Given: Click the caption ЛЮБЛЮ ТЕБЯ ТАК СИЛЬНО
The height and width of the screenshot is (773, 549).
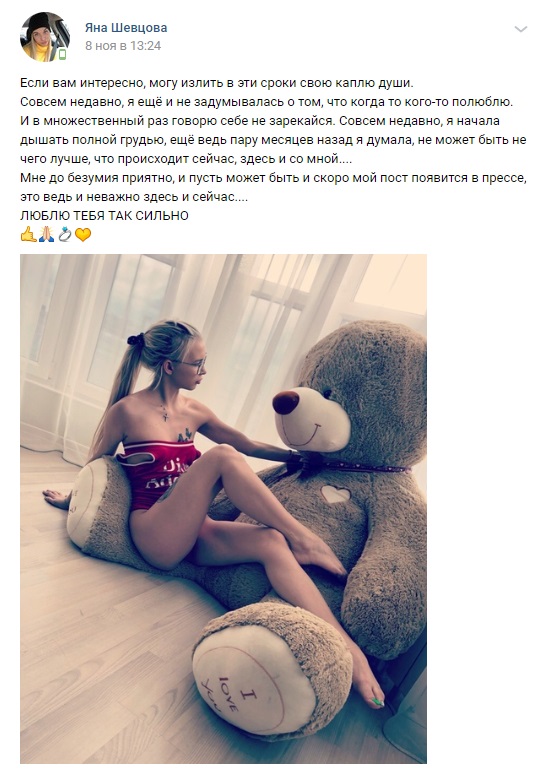Looking at the screenshot, I should point(104,215).
